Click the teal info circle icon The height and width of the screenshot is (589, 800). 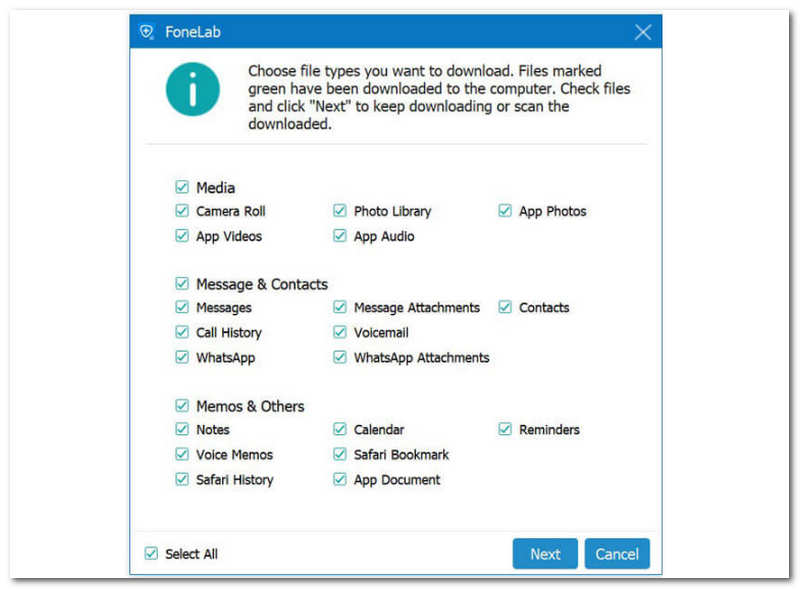point(193,88)
